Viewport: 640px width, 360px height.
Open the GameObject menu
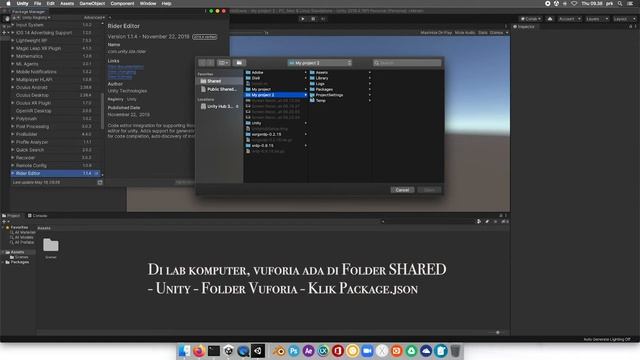pyautogui.click(x=92, y=3)
